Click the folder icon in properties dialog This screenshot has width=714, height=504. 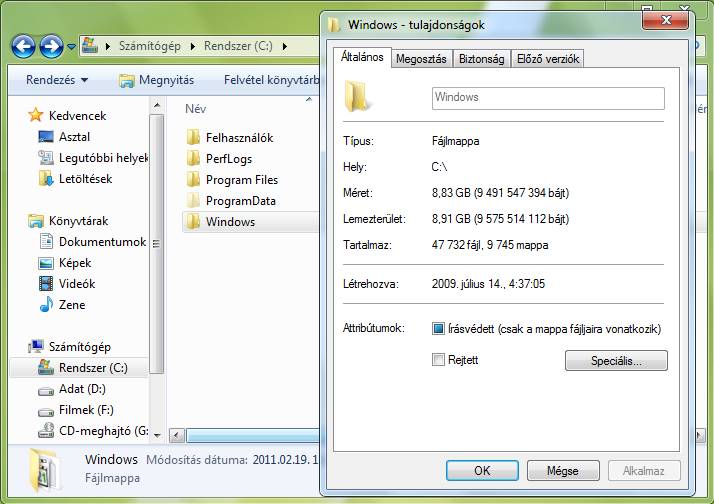click(x=357, y=96)
